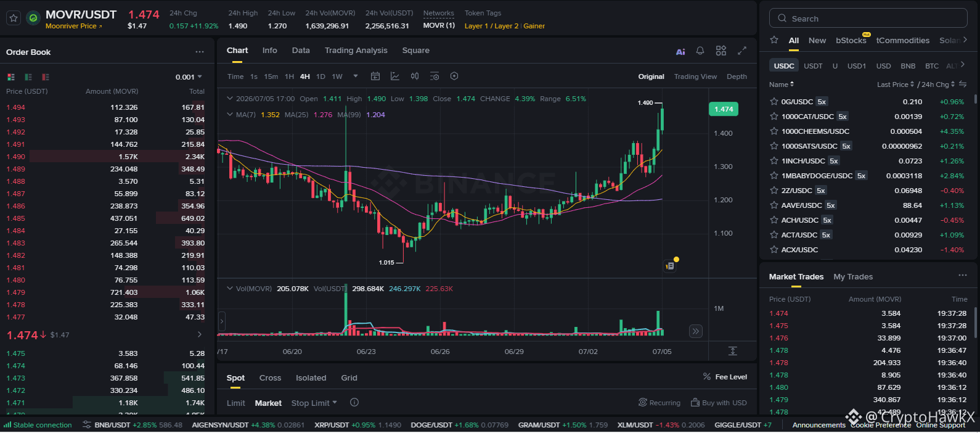Open technical indicators line-chart icon

(395, 76)
